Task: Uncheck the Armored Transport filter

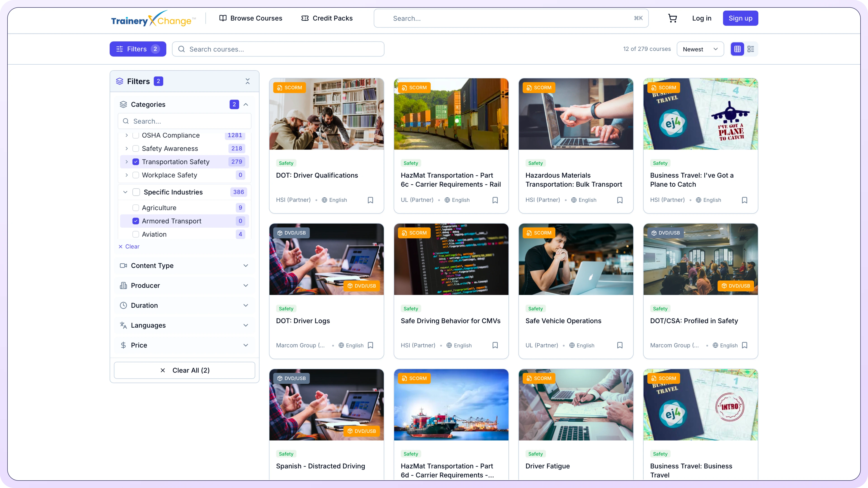Action: point(136,221)
